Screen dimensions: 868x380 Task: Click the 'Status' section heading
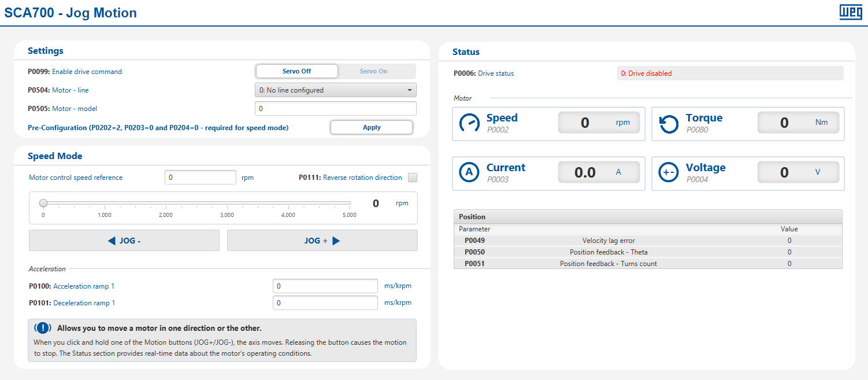(x=466, y=52)
